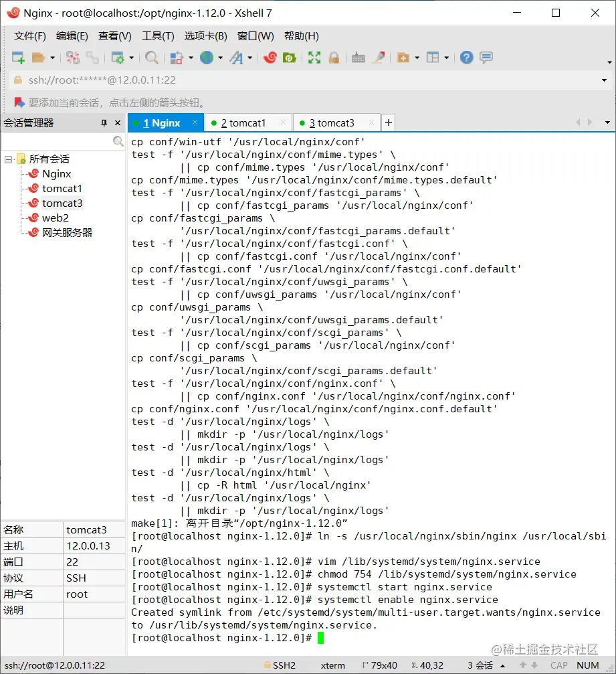This screenshot has width=616, height=674.
Task: Collapse the 所有会话 tree node
Action: [x=8, y=159]
